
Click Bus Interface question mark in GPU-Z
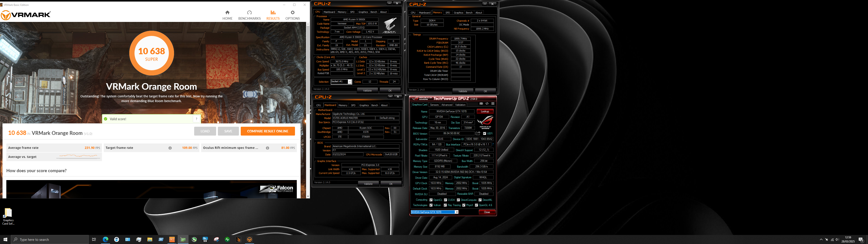pos(493,144)
